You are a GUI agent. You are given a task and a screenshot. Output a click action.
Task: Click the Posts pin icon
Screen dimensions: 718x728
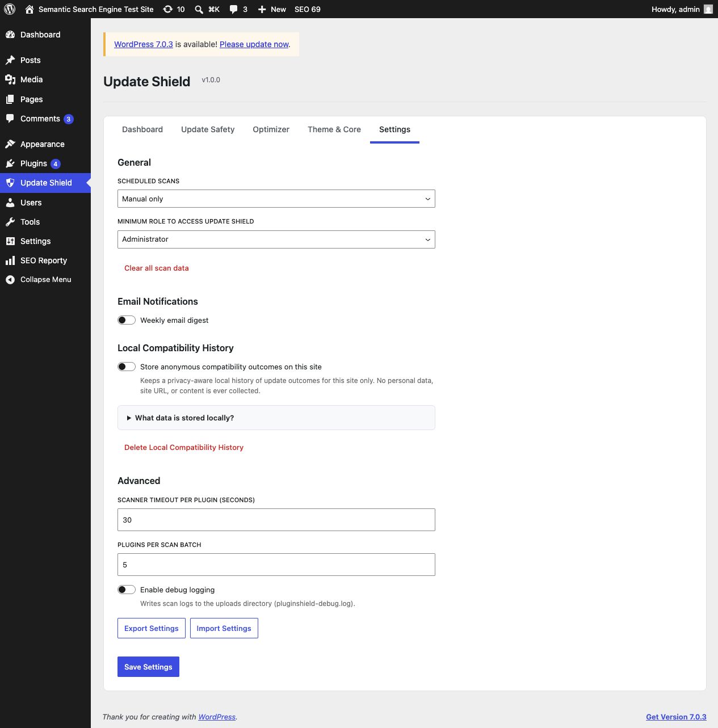point(10,60)
